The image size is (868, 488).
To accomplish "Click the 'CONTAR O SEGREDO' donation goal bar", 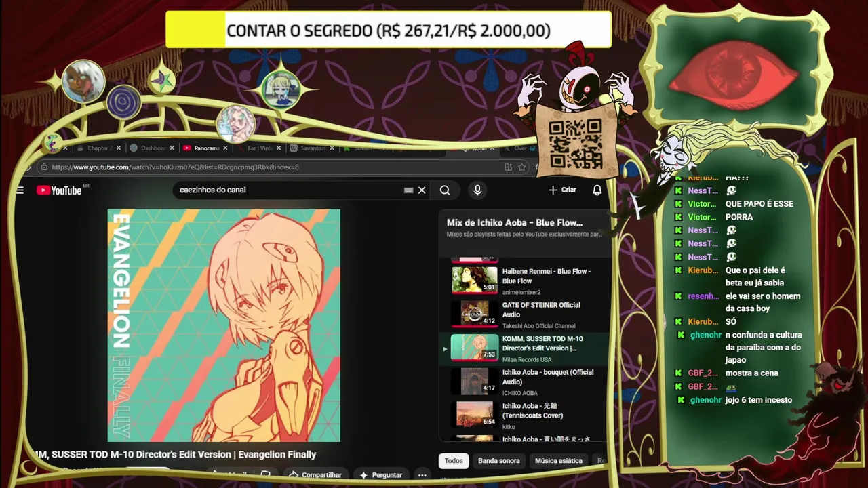I will click(389, 30).
